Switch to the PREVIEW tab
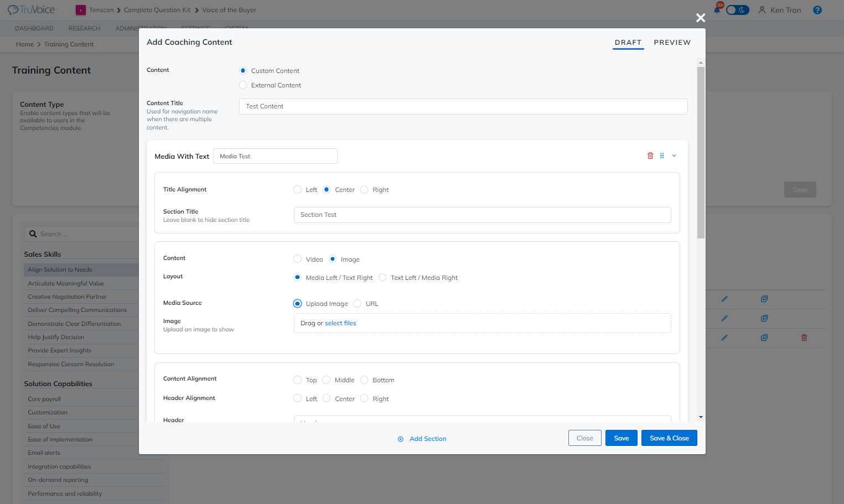The image size is (844, 504). click(672, 43)
